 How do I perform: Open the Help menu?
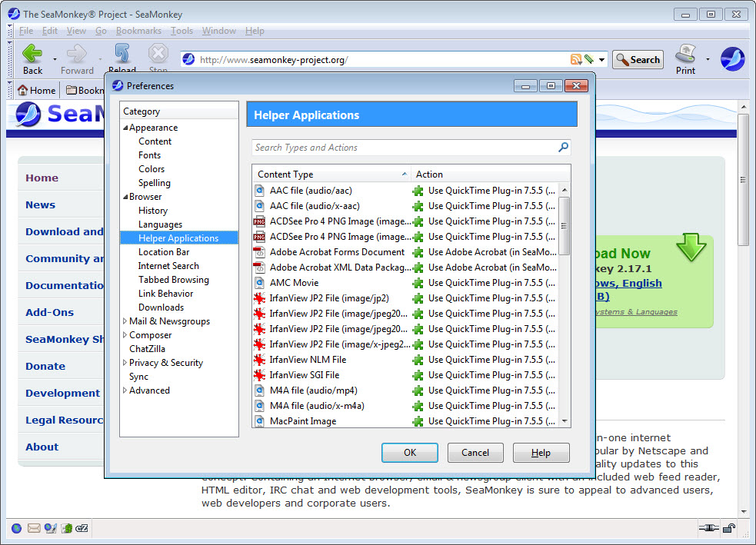click(x=255, y=31)
